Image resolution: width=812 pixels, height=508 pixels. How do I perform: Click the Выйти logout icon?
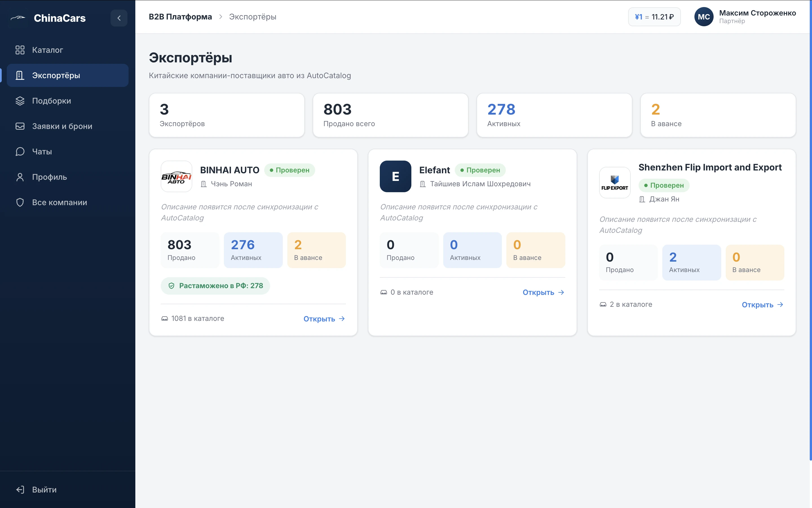coord(20,490)
